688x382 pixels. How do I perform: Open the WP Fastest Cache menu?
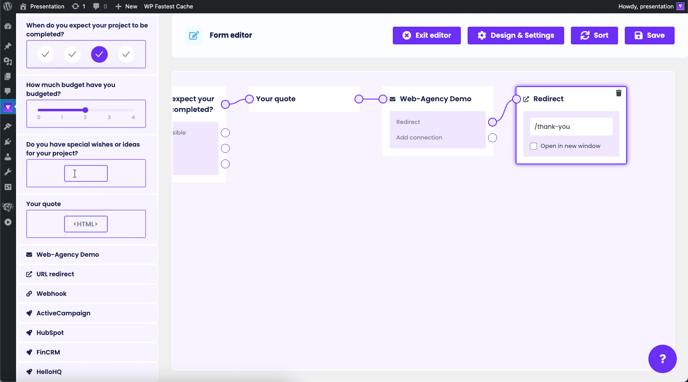[x=168, y=6]
